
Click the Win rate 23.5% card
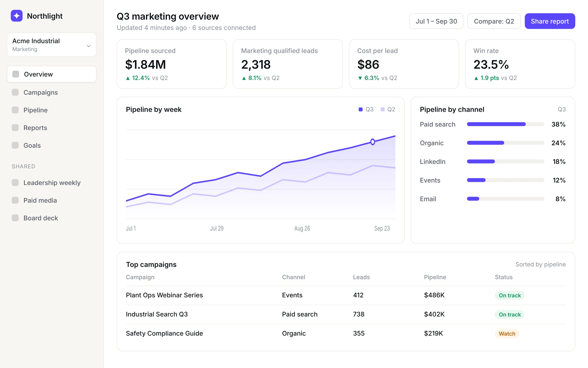pos(520,64)
